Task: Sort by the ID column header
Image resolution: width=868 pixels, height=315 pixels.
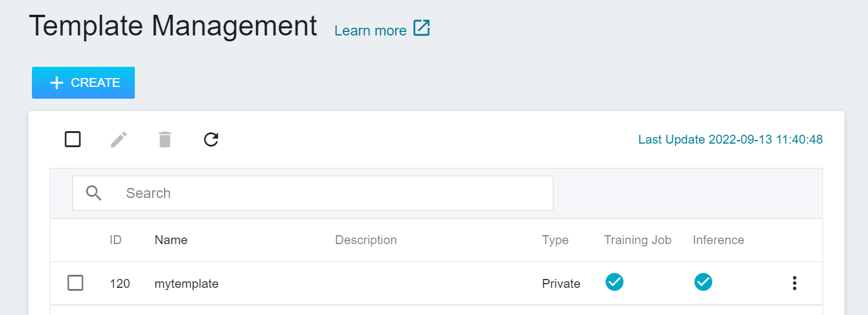Action: [x=115, y=240]
